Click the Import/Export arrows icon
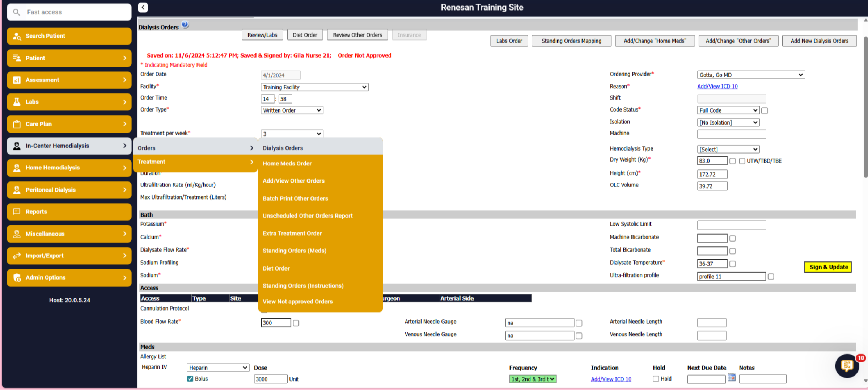Viewport: 868px width, 390px height. coord(17,256)
